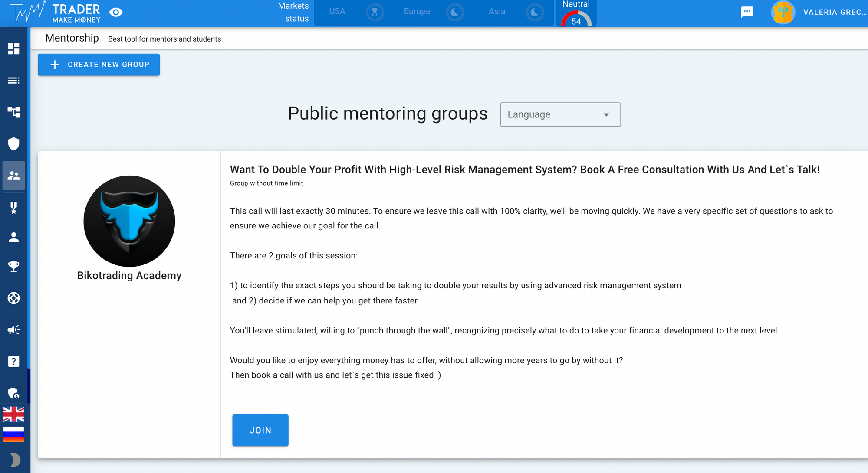Click the Europe market status moon icon
868x473 pixels.
(455, 12)
